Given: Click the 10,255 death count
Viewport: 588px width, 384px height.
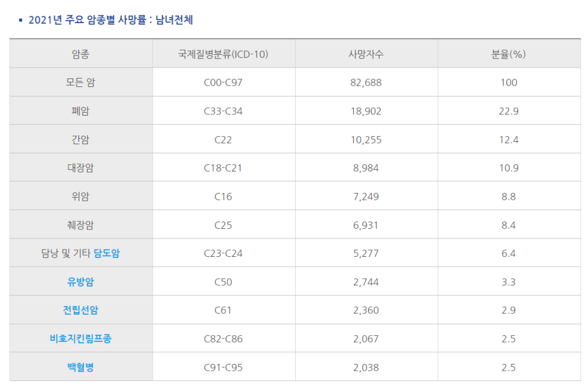Looking at the screenshot, I should pos(366,140).
